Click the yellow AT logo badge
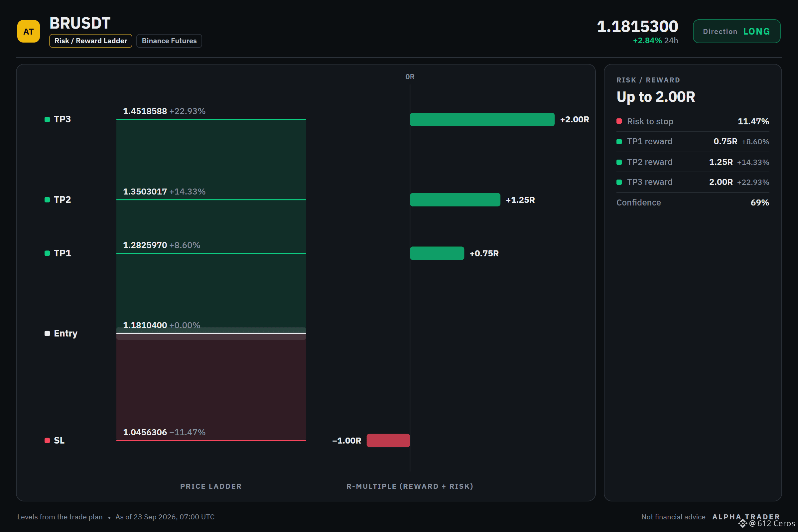The height and width of the screenshot is (532, 798). click(x=29, y=31)
